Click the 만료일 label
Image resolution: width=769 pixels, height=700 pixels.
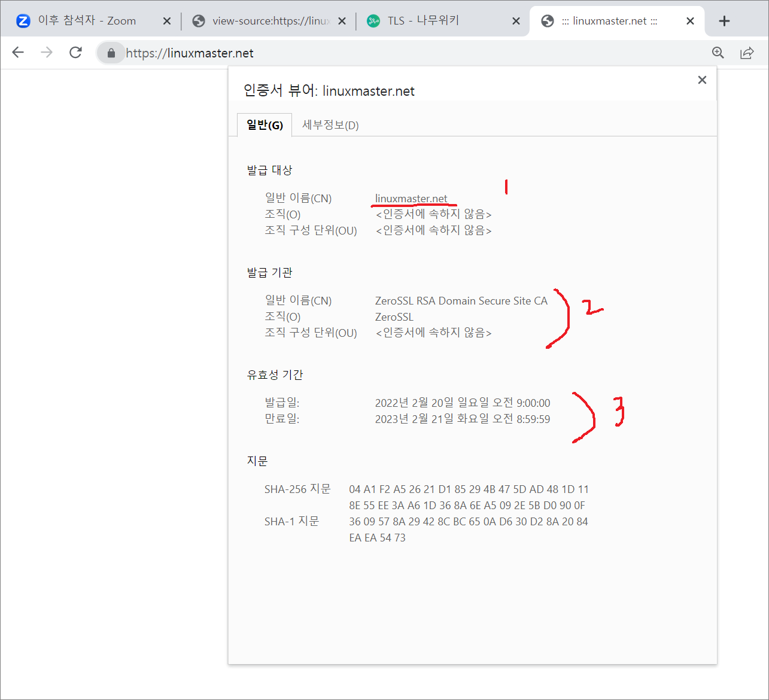282,419
